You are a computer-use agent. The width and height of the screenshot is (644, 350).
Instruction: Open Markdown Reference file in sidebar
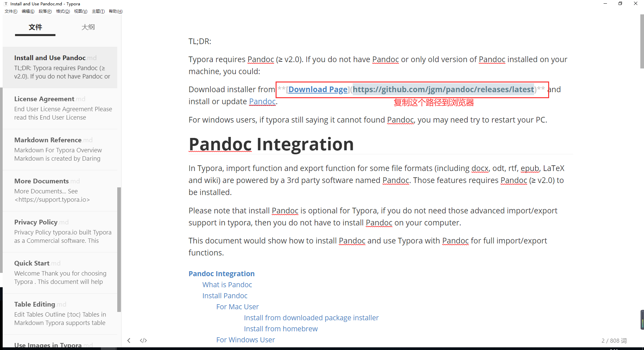click(60, 149)
